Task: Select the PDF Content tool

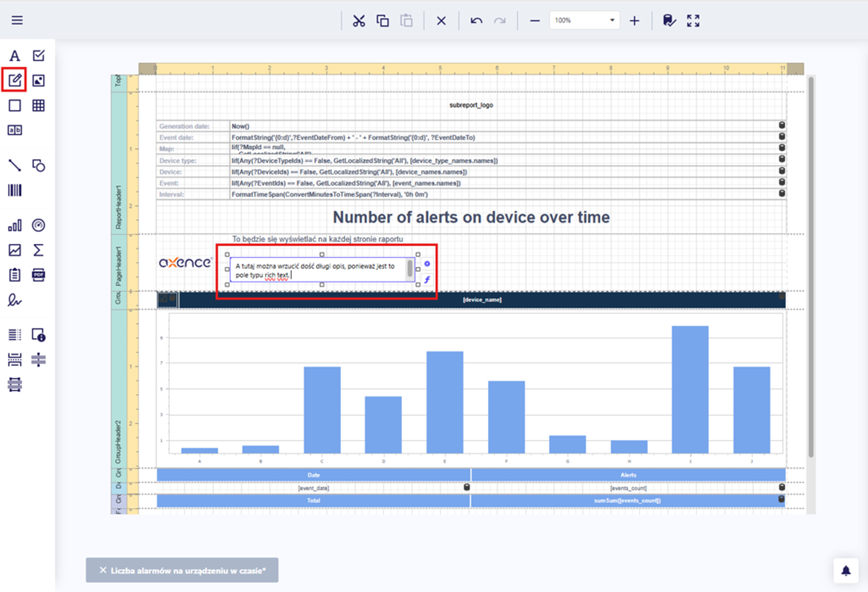Action: tap(39, 275)
